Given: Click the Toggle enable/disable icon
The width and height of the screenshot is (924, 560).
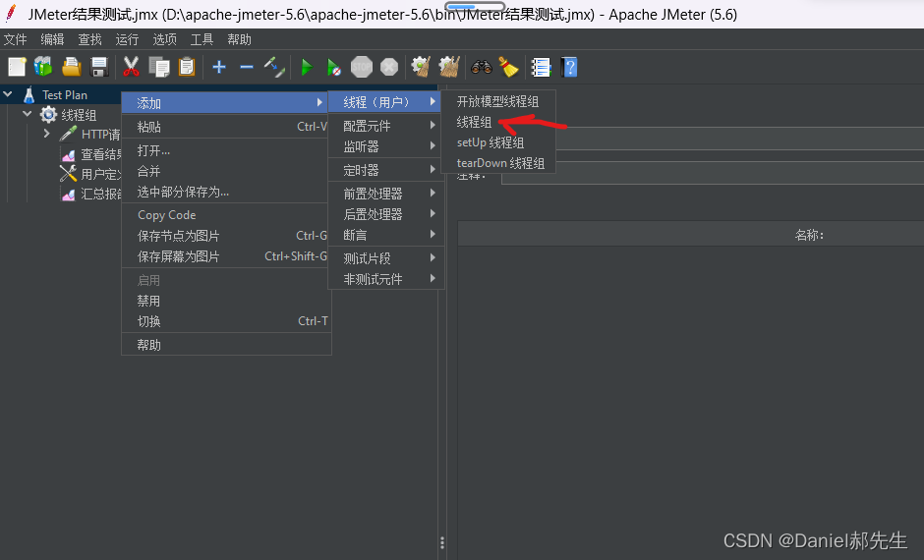Looking at the screenshot, I should click(274, 67).
